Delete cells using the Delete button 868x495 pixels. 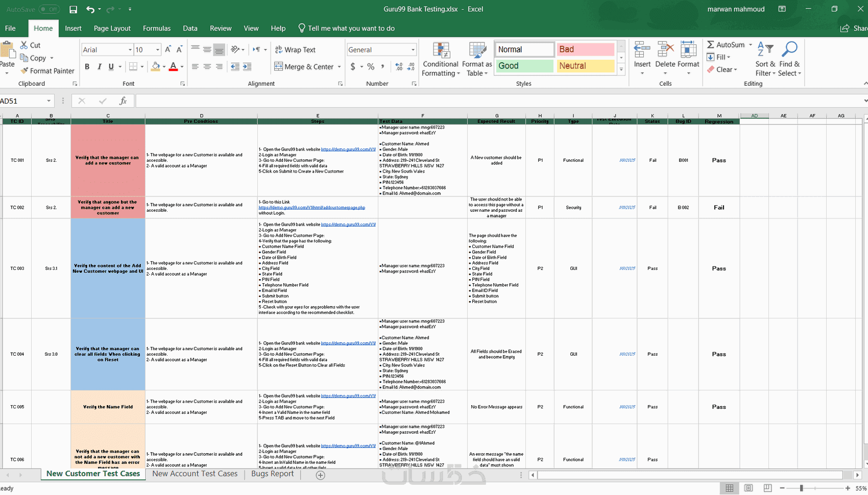[x=665, y=59]
